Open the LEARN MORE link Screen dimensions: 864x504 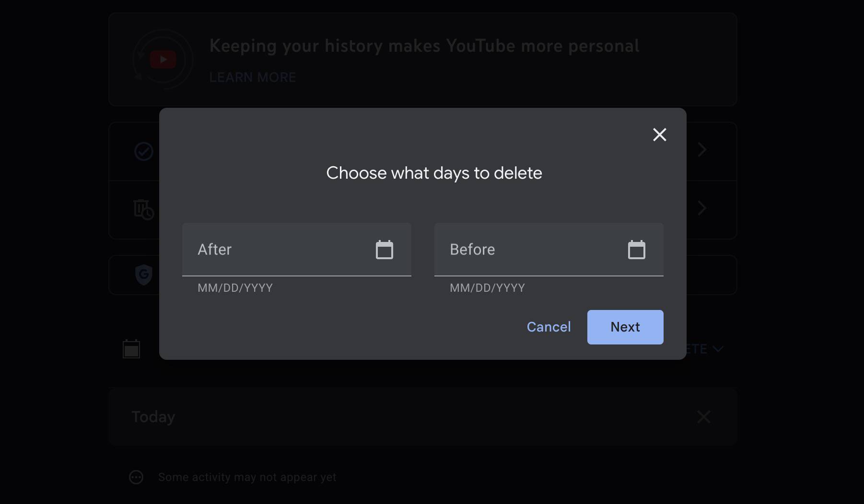tap(253, 77)
